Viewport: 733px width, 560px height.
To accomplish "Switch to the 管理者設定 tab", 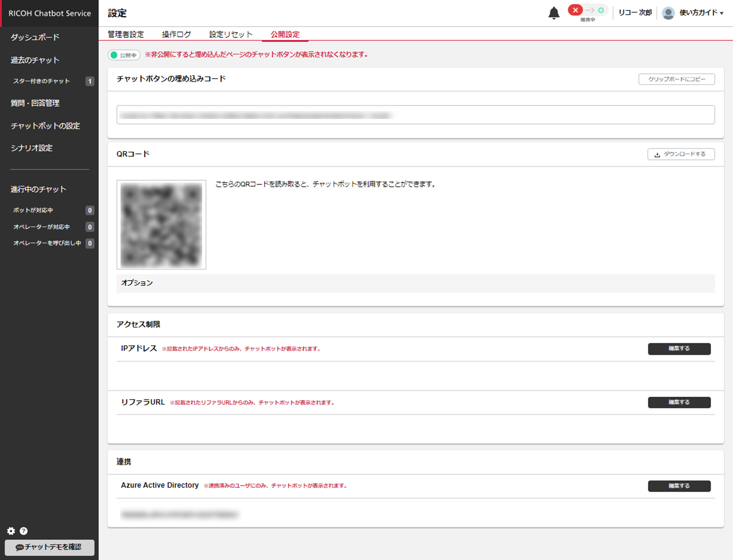I will (125, 34).
